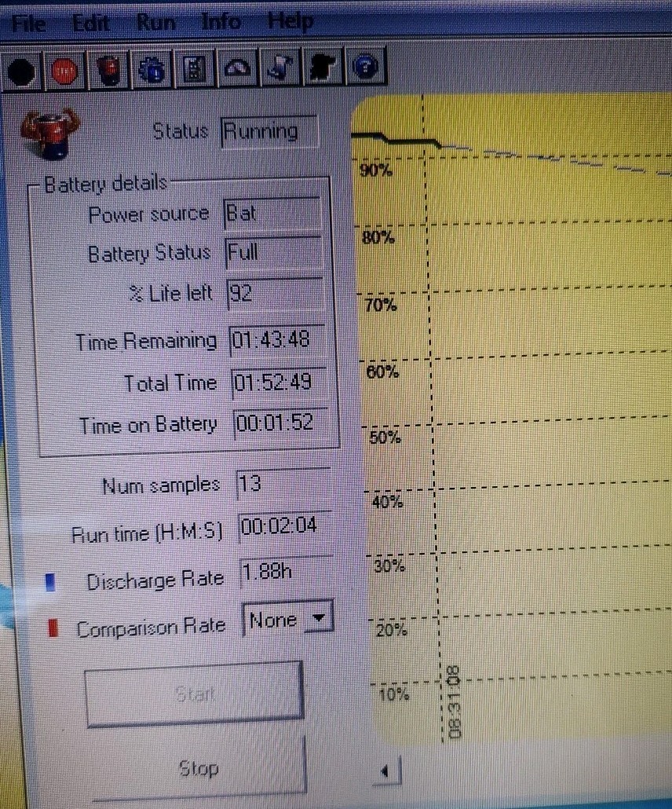Open configuration with the blue gear icon

152,69
